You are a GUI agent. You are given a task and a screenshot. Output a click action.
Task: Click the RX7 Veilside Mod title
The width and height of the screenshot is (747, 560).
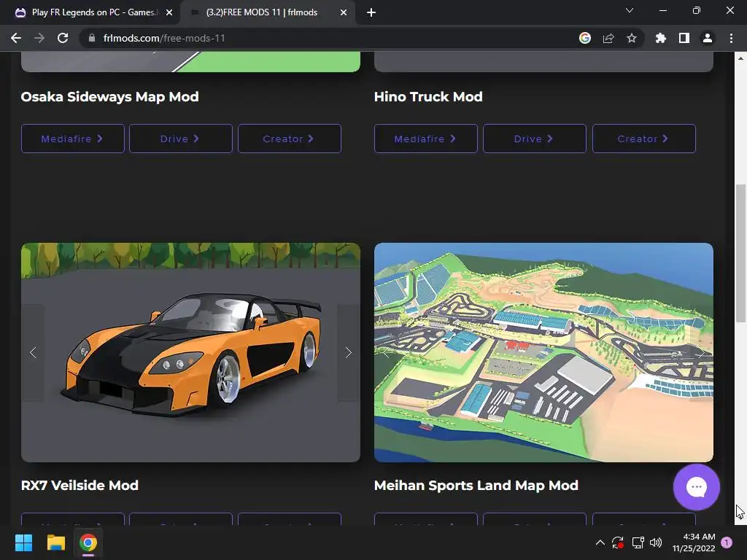pyautogui.click(x=80, y=485)
